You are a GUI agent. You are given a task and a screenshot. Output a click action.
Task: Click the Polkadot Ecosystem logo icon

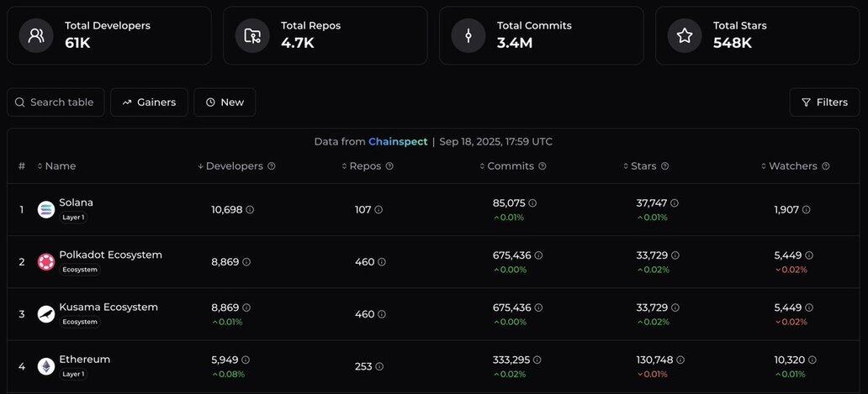tap(46, 262)
